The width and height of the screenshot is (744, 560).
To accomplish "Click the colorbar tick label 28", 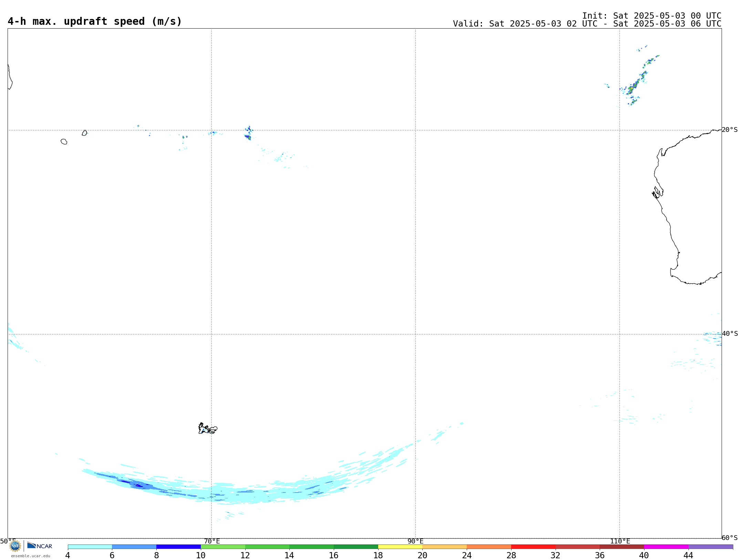I will pyautogui.click(x=511, y=555).
